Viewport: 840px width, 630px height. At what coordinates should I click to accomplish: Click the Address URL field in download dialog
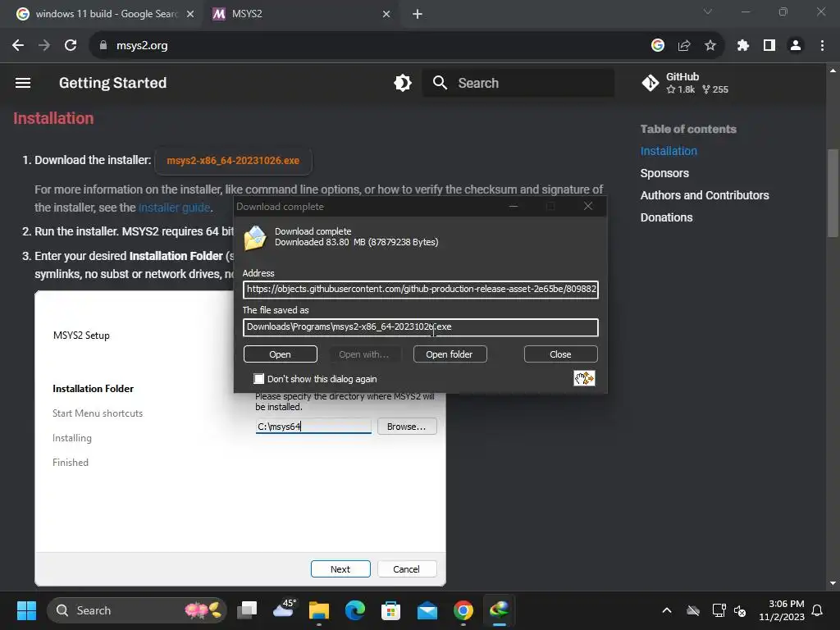tap(421, 290)
